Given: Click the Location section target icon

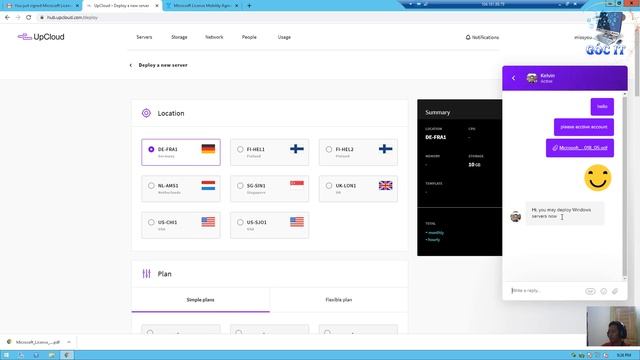Looking at the screenshot, I should click(x=146, y=113).
